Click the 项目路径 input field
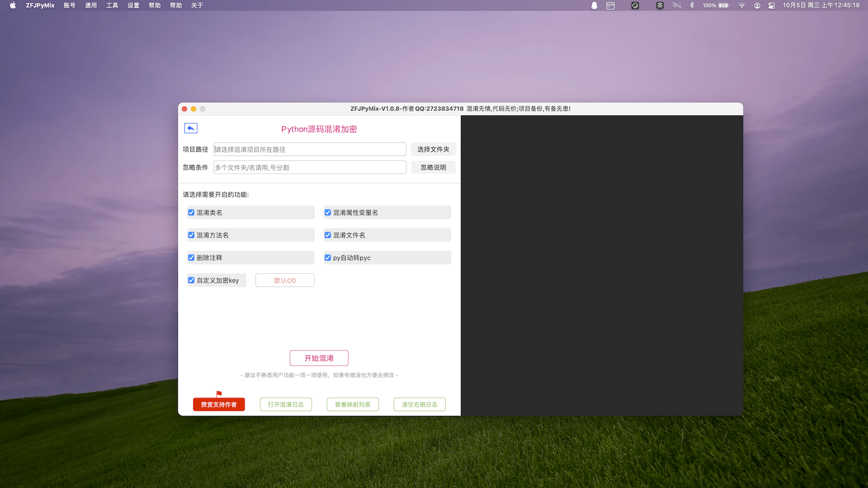The height and width of the screenshot is (488, 868). pyautogui.click(x=309, y=150)
